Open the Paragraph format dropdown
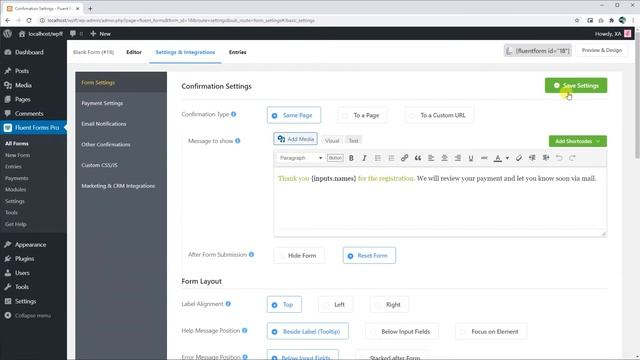 [300, 158]
